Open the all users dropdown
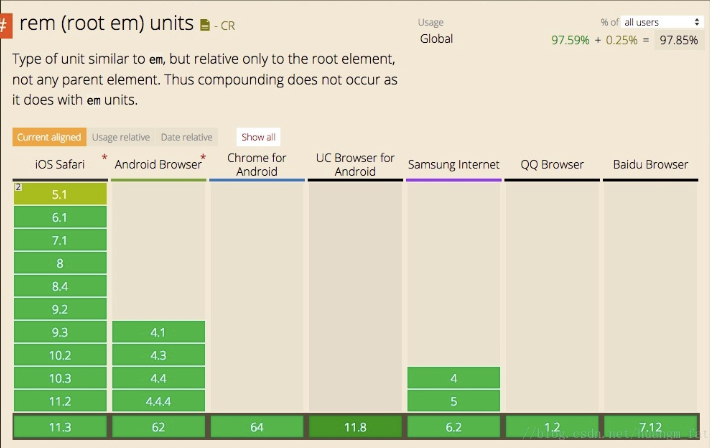The image size is (710, 448). pos(662,22)
